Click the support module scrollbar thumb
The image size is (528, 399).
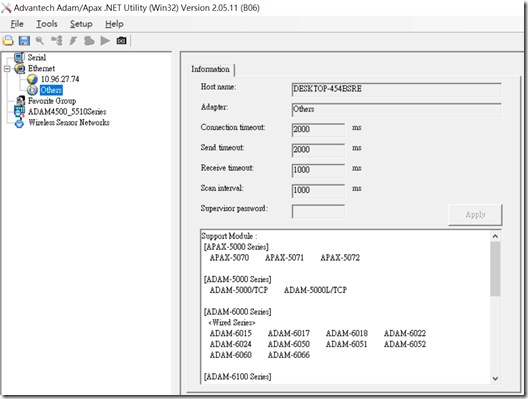(495, 269)
